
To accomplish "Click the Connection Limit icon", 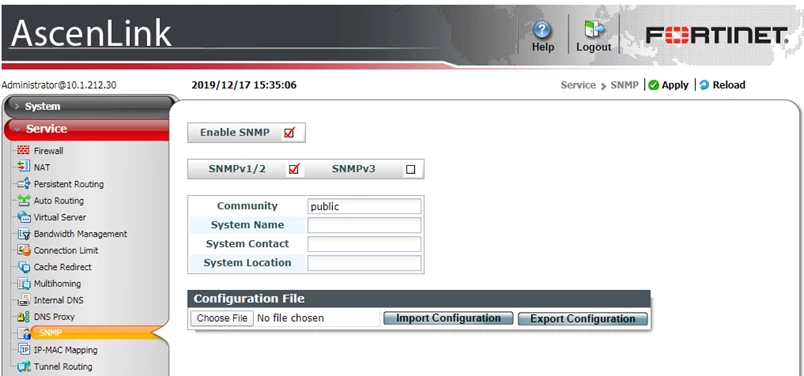I will coord(24,250).
